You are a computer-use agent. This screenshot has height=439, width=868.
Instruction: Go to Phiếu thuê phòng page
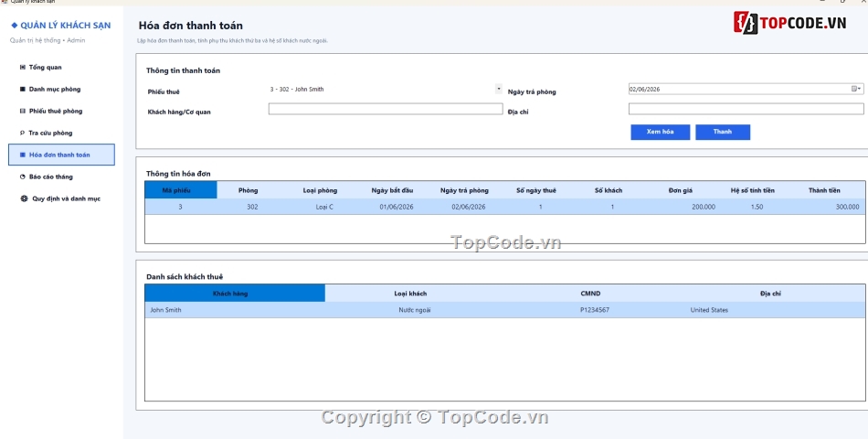61,112
